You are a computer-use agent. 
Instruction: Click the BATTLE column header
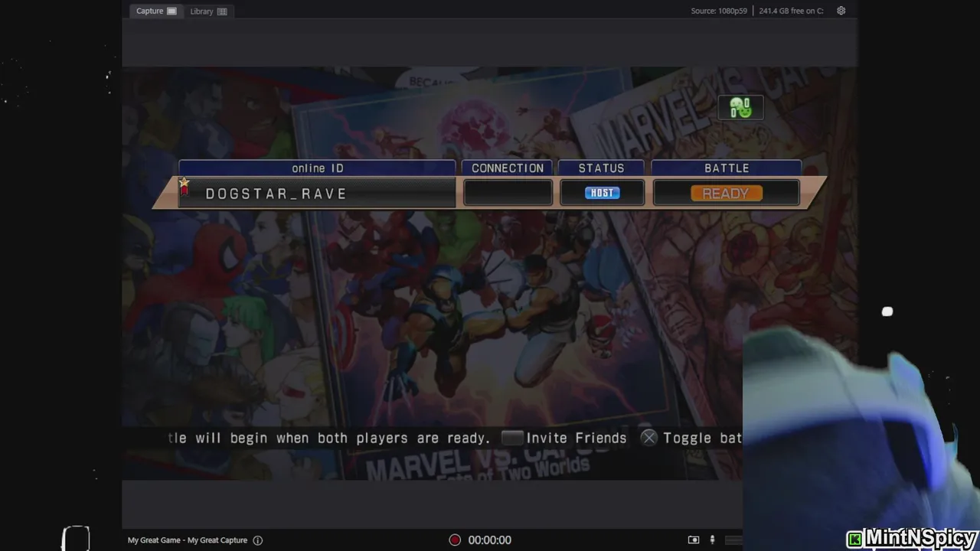[x=727, y=168]
